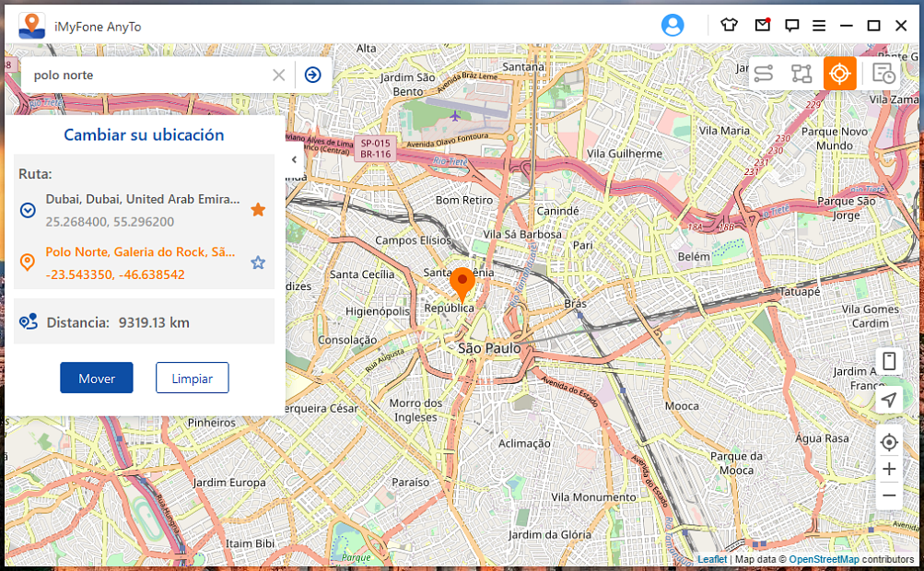924x571 pixels.
Task: Click the orange map location pin
Action: tap(462, 284)
